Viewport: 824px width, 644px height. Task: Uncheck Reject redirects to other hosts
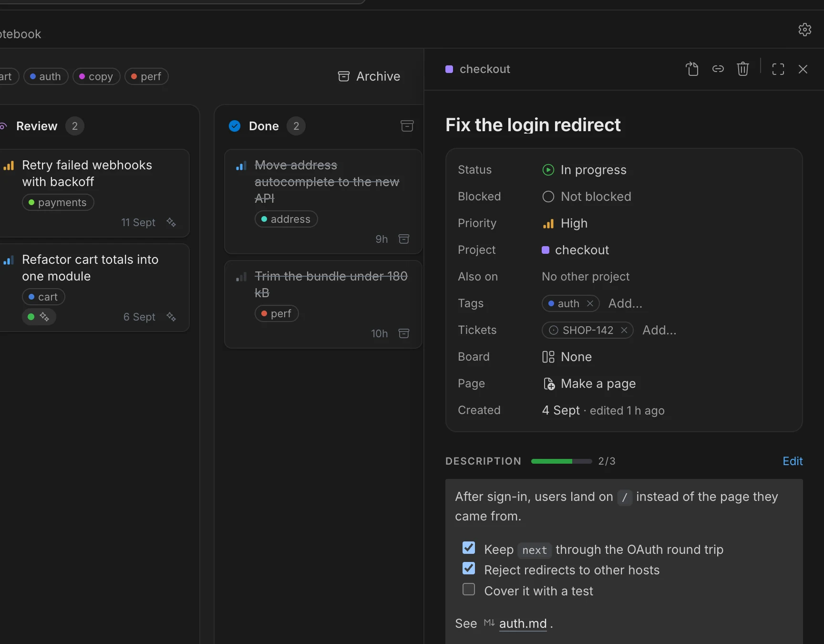pos(469,568)
